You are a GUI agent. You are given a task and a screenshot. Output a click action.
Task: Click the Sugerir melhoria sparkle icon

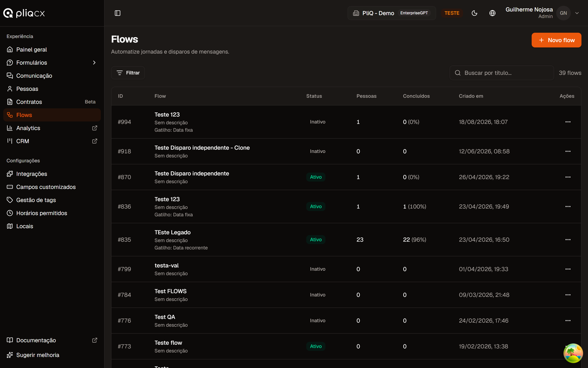(x=10, y=355)
